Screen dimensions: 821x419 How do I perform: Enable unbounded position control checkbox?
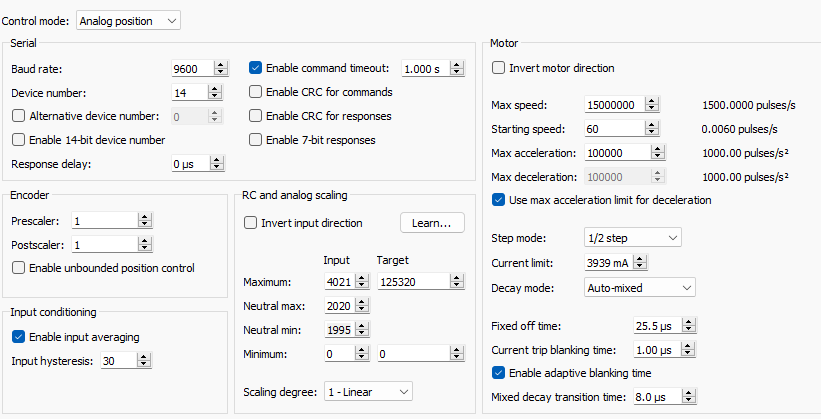[x=18, y=267]
